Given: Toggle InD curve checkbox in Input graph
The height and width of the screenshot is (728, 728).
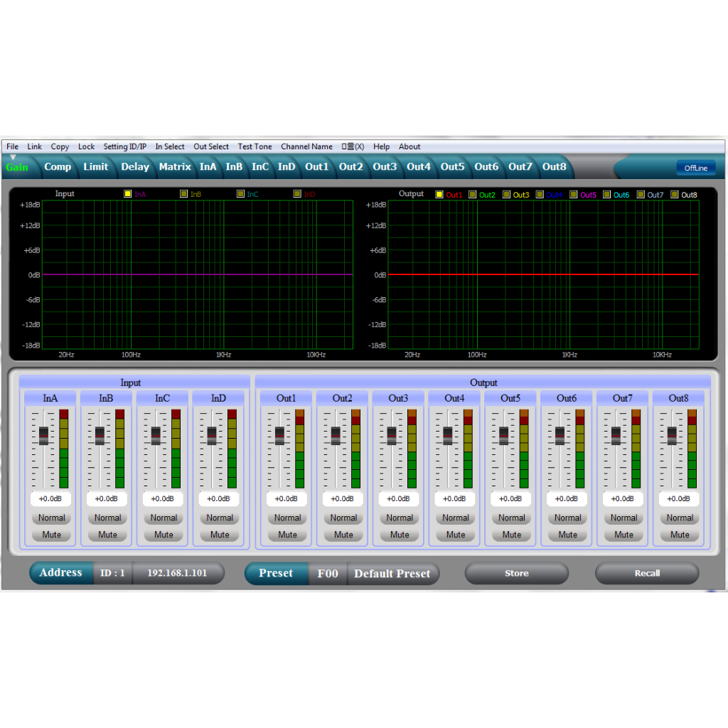Looking at the screenshot, I should tap(297, 194).
